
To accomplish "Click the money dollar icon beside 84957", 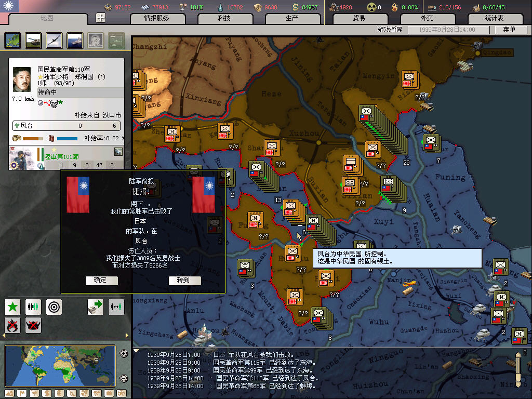I will [296, 7].
